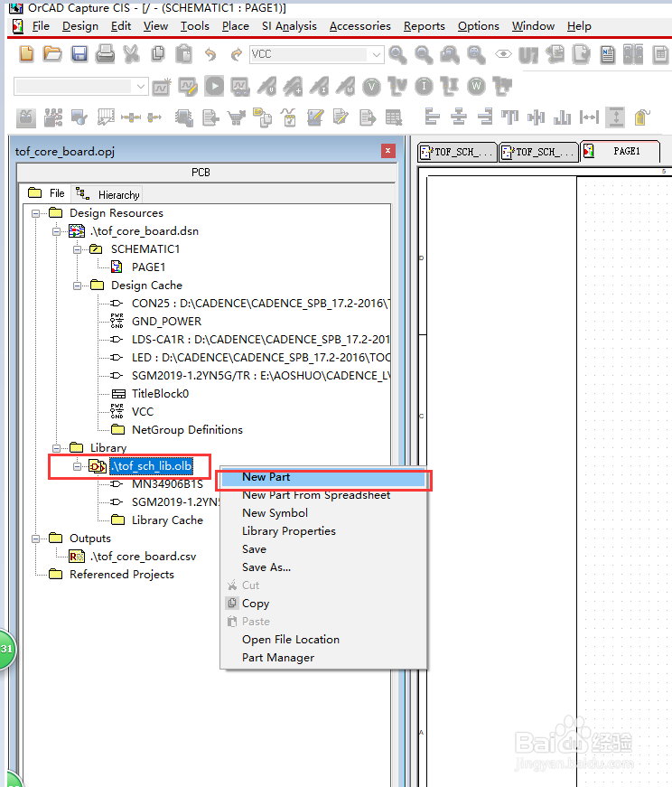The image size is (672, 787).
Task: Open the SI Analysis menu
Action: [289, 26]
